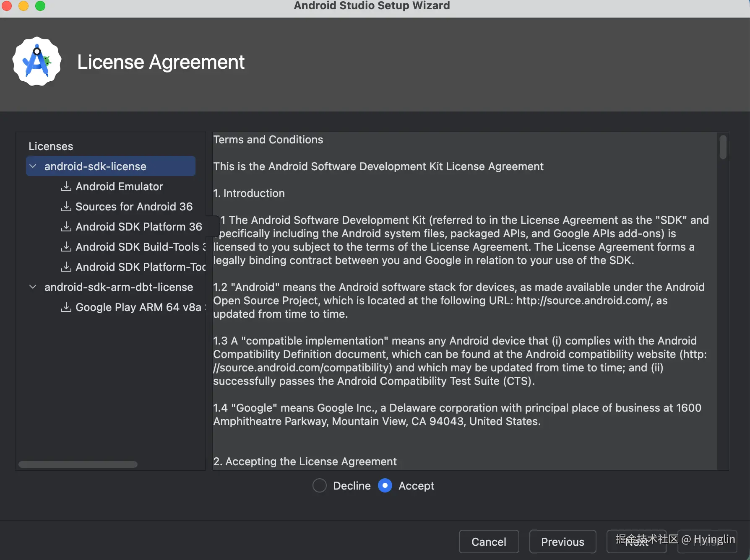This screenshot has height=560, width=750.
Task: Go back with the Previous button
Action: click(562, 542)
